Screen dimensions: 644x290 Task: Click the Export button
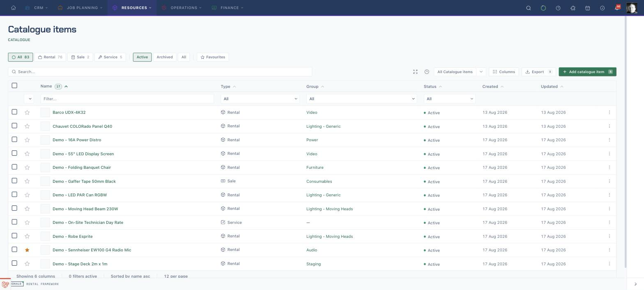coord(539,72)
